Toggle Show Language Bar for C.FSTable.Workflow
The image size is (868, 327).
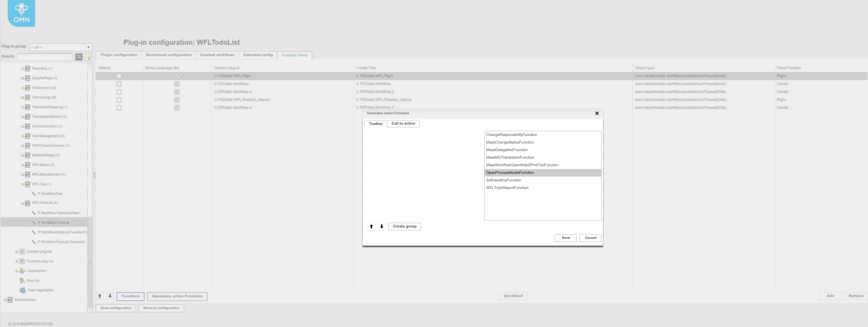click(x=177, y=84)
